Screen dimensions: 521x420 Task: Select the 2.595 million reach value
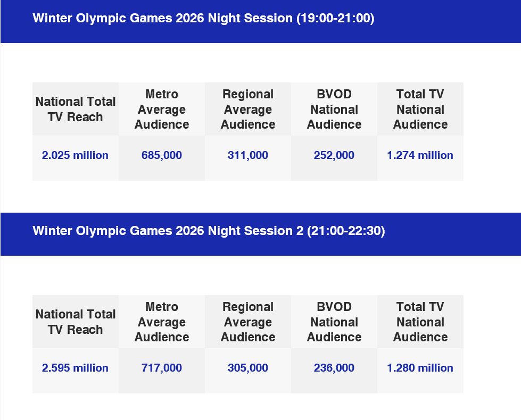[75, 368]
